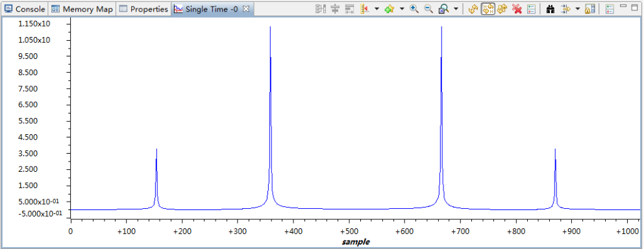
Task: Close the Single Time -0 tab
Action: click(245, 9)
